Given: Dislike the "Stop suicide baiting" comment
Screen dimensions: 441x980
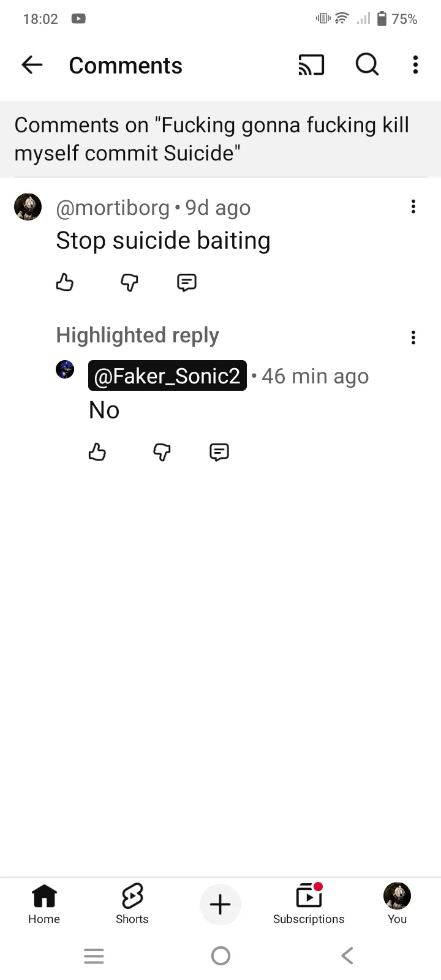Looking at the screenshot, I should point(129,282).
